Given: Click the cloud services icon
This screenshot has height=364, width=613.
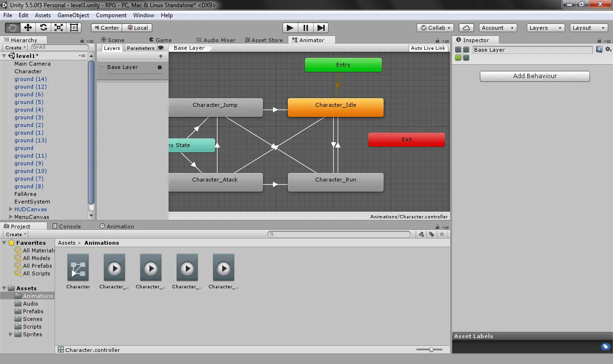Looking at the screenshot, I should 466,28.
